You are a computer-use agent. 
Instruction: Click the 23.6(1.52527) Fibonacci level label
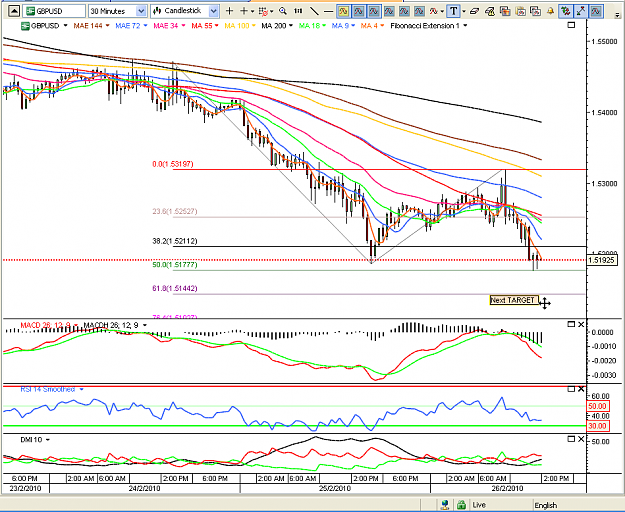tap(175, 211)
